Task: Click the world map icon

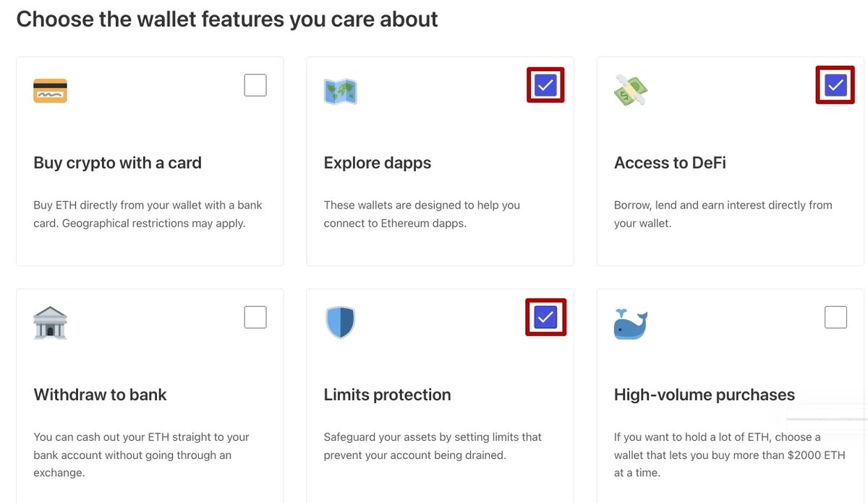Action: [340, 90]
